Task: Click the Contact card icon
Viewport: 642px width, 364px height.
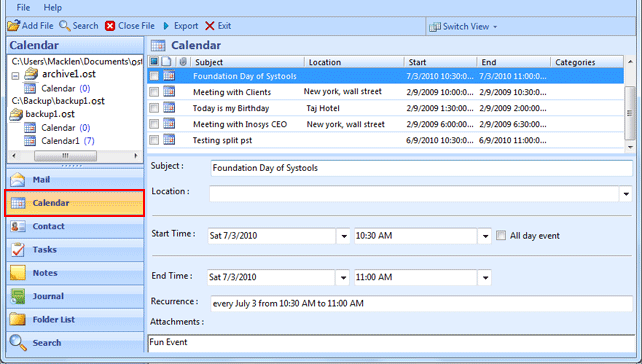Action: 18,226
